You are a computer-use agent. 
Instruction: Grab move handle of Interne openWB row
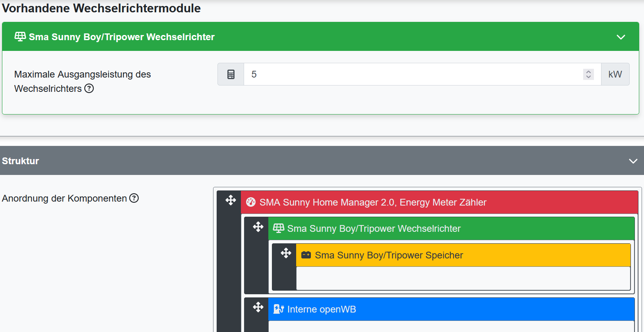(x=258, y=307)
